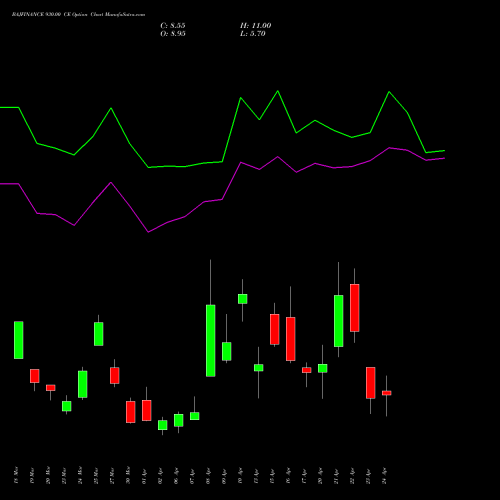Click the 01 Apr date label

[x=144, y=476]
